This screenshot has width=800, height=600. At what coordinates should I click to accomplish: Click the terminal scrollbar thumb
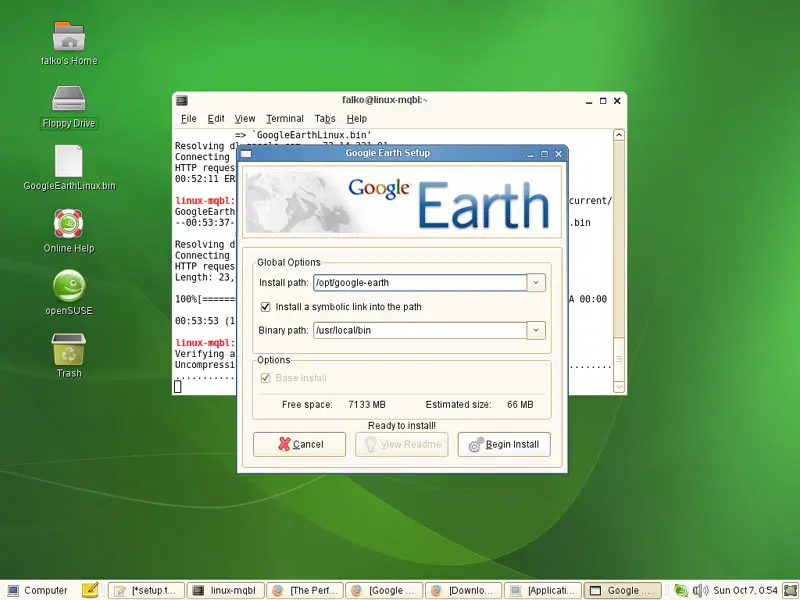click(619, 359)
